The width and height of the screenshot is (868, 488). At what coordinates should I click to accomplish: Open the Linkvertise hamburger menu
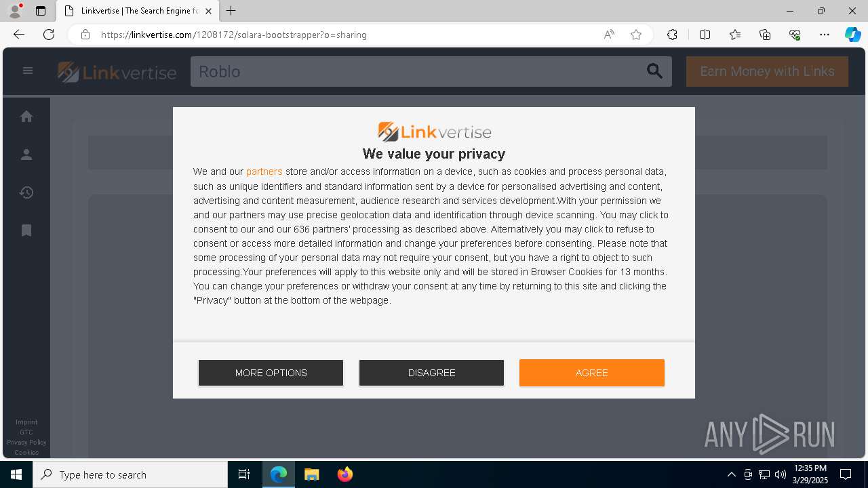click(28, 70)
